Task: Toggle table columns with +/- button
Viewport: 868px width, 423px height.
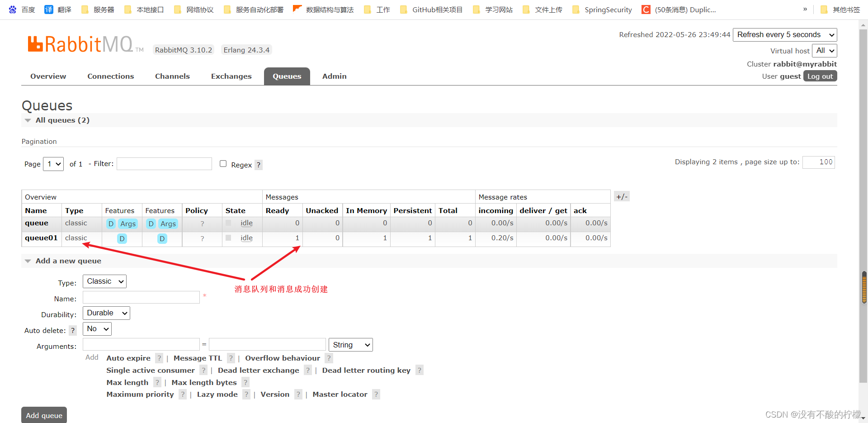Action: click(x=622, y=196)
